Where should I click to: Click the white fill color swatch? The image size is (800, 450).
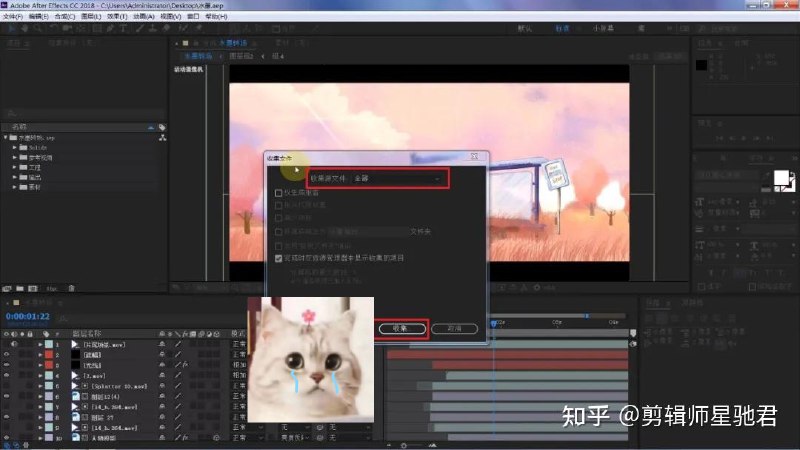781,178
